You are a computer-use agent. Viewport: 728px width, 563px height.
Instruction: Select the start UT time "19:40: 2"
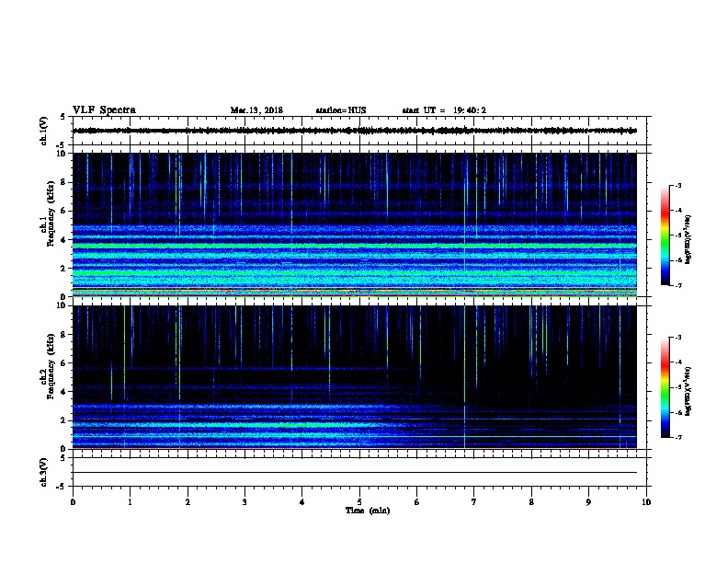pos(470,110)
